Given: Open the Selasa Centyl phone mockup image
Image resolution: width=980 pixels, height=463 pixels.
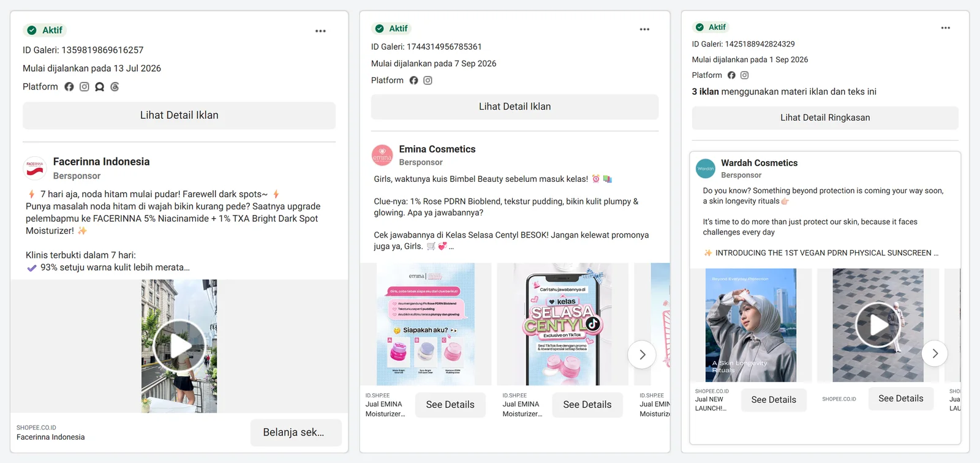Looking at the screenshot, I should pyautogui.click(x=562, y=324).
